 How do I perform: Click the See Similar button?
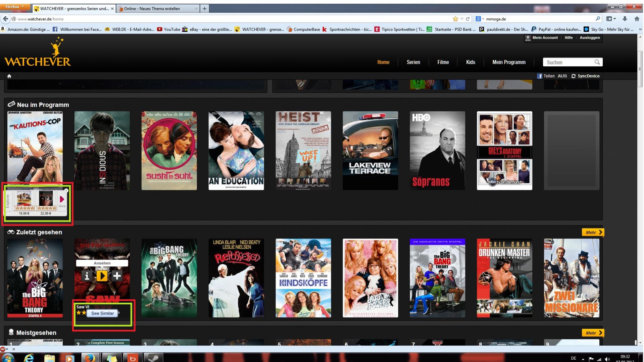[102, 313]
